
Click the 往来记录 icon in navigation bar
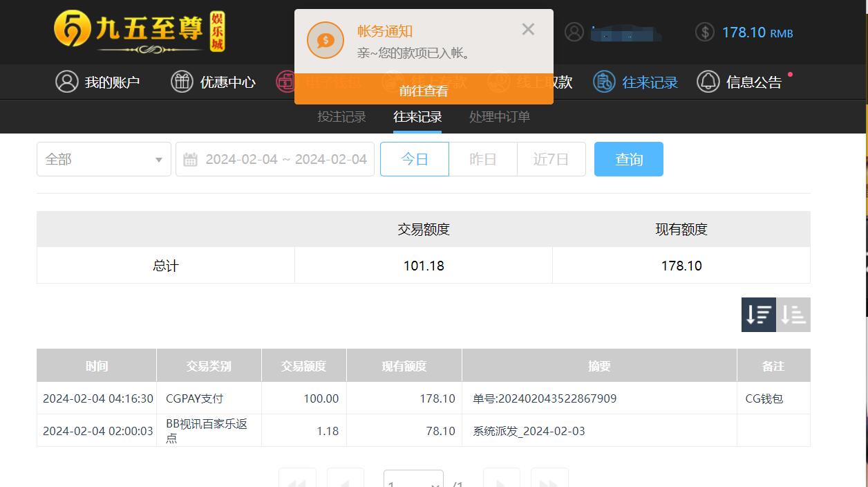tap(604, 82)
